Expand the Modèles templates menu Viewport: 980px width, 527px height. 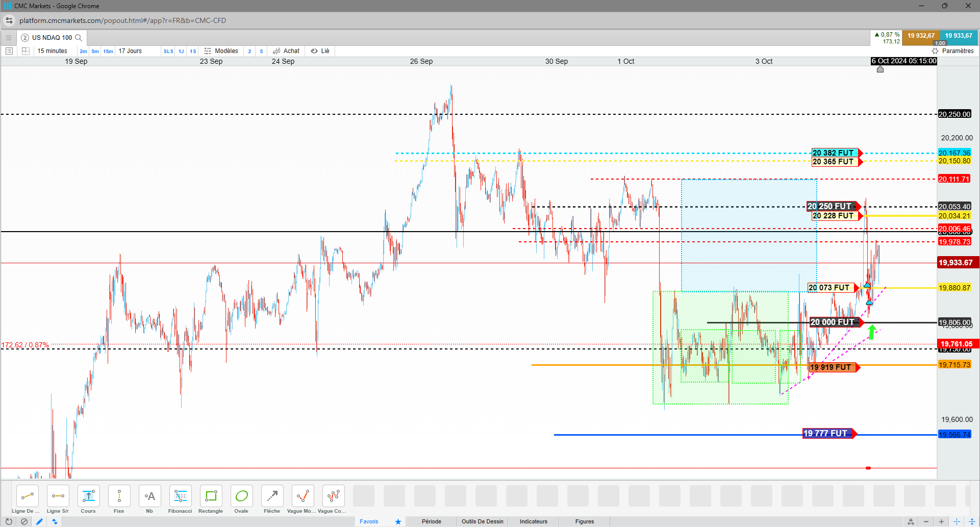pyautogui.click(x=221, y=51)
